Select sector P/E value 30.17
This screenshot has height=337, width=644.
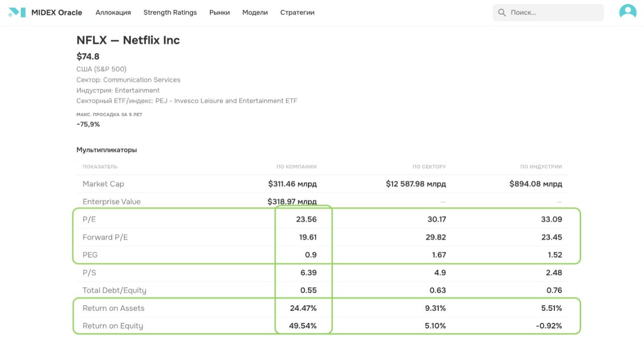(x=437, y=219)
